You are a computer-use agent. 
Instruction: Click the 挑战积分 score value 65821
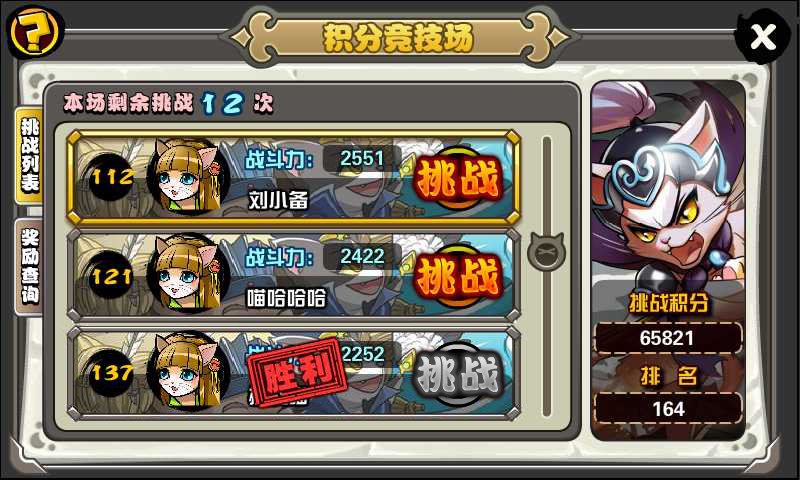[x=668, y=338]
